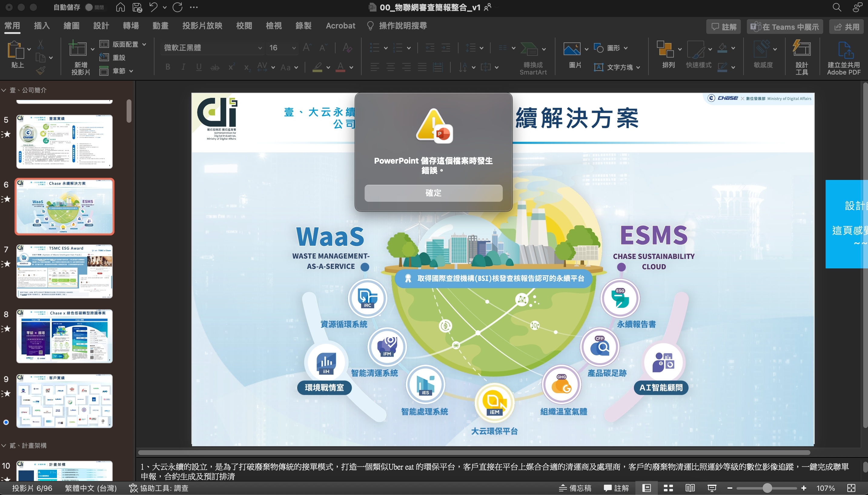Viewport: 868px width, 495px height.
Task: Click the 共用 share button
Action: coord(846,27)
